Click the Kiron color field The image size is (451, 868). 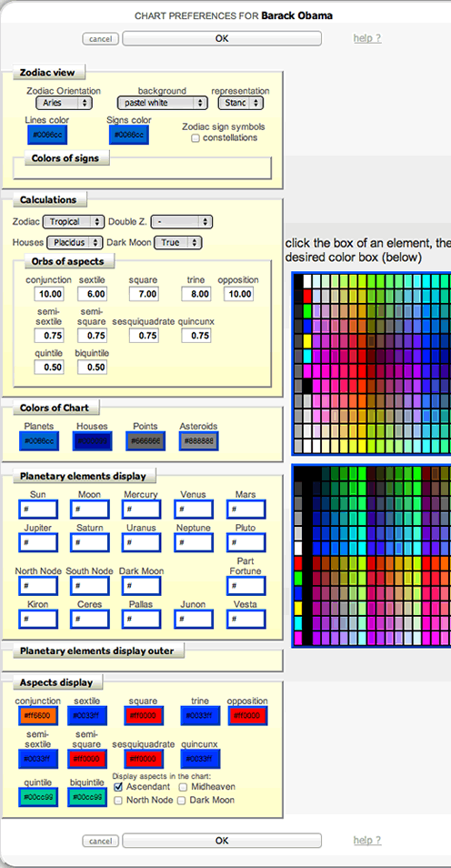[x=37, y=619]
